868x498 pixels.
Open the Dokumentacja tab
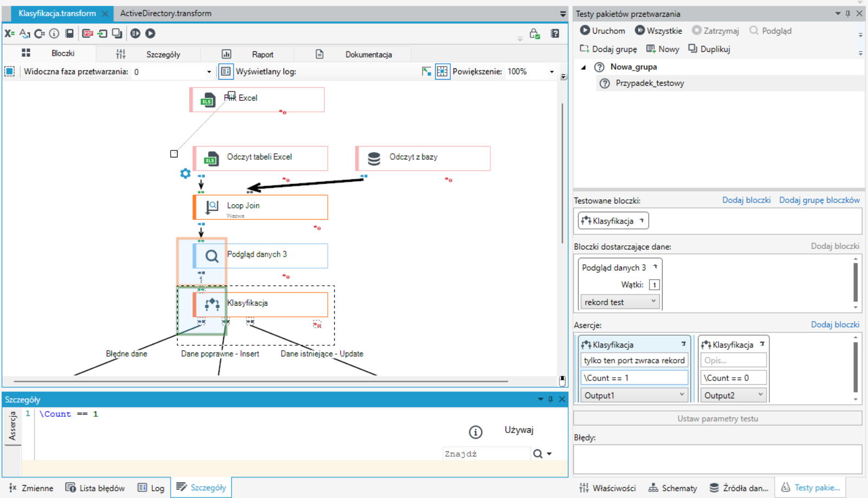pos(368,54)
